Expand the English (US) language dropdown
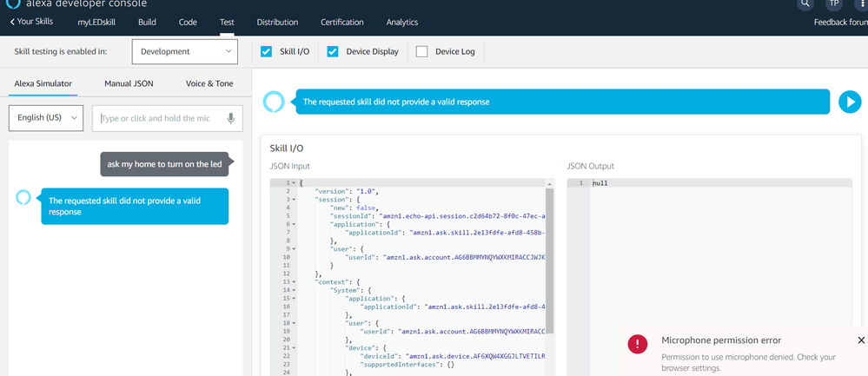This screenshot has width=868, height=376. pos(46,118)
